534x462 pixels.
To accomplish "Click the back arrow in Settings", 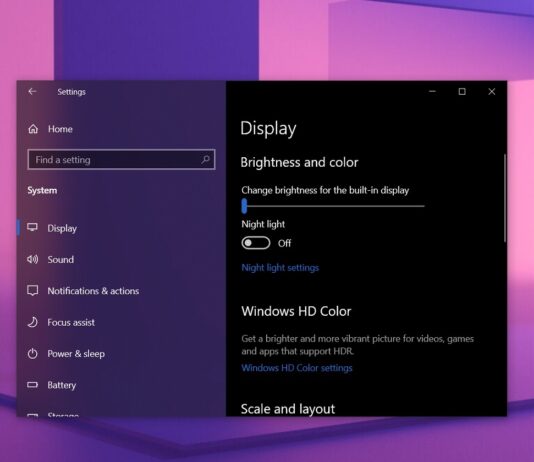I will [32, 91].
